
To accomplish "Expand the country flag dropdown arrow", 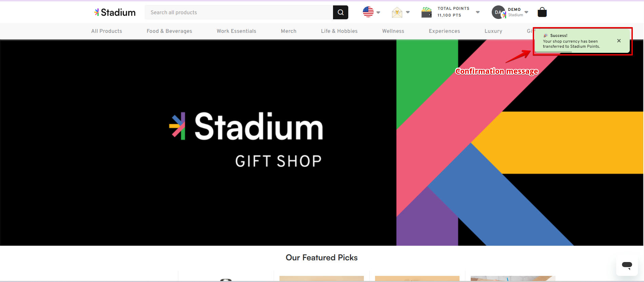I will 378,13.
